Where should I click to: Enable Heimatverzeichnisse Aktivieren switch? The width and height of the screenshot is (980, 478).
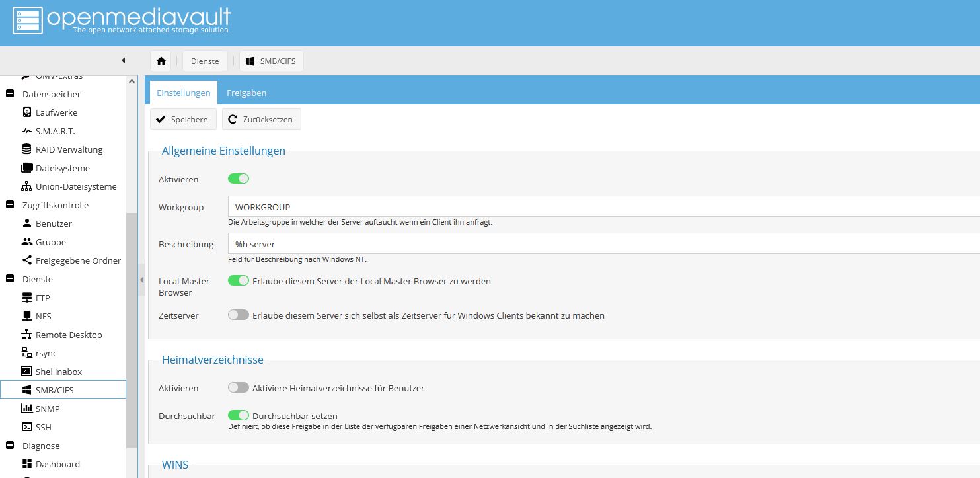pos(239,387)
